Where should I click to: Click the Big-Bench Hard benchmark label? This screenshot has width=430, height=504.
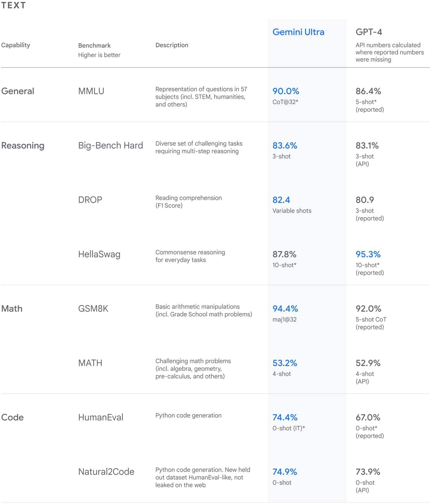pos(111,145)
